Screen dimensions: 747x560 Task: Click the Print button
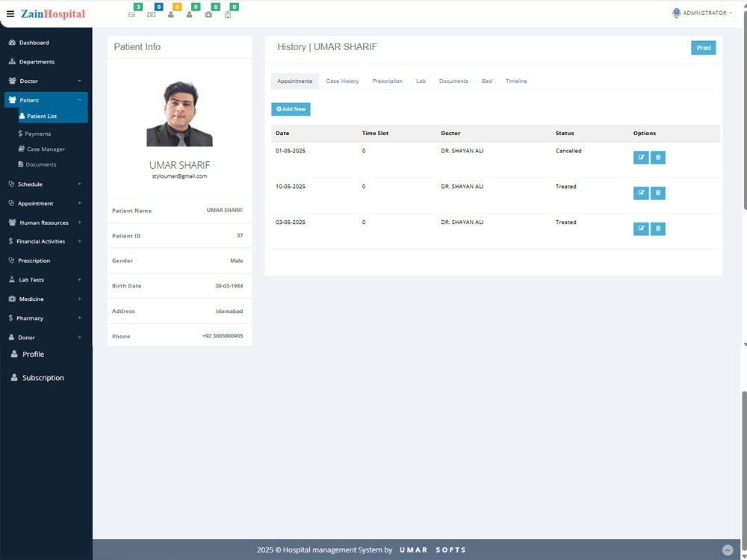click(703, 48)
